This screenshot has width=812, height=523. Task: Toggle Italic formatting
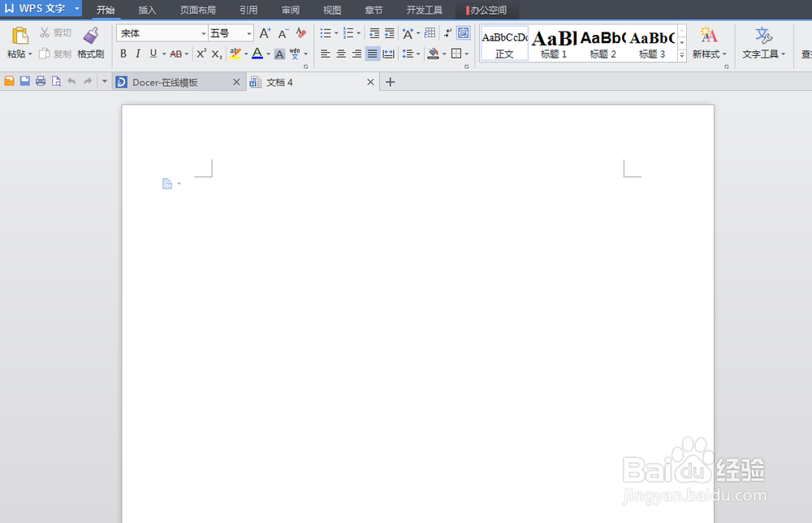[x=138, y=54]
